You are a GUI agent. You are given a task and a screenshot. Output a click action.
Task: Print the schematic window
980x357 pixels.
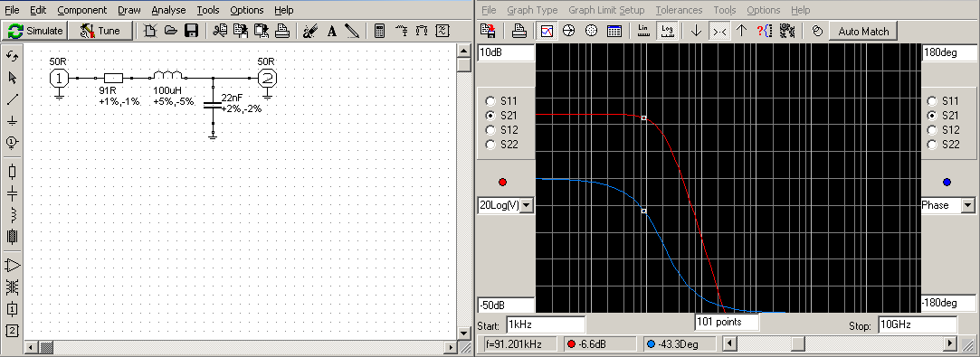(x=282, y=31)
